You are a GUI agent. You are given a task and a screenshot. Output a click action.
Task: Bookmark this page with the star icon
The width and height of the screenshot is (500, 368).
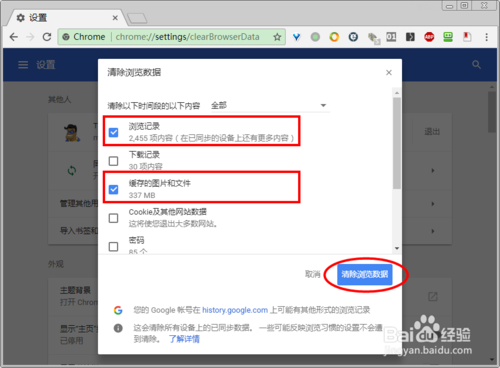click(277, 37)
